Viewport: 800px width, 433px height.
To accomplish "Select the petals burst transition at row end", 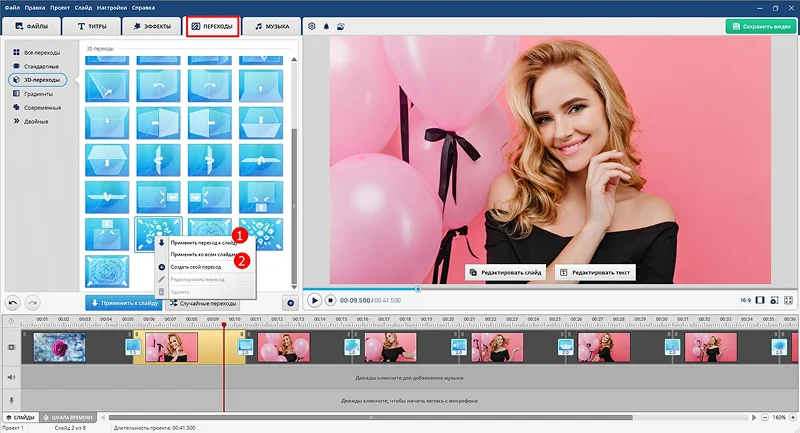I will [261, 235].
